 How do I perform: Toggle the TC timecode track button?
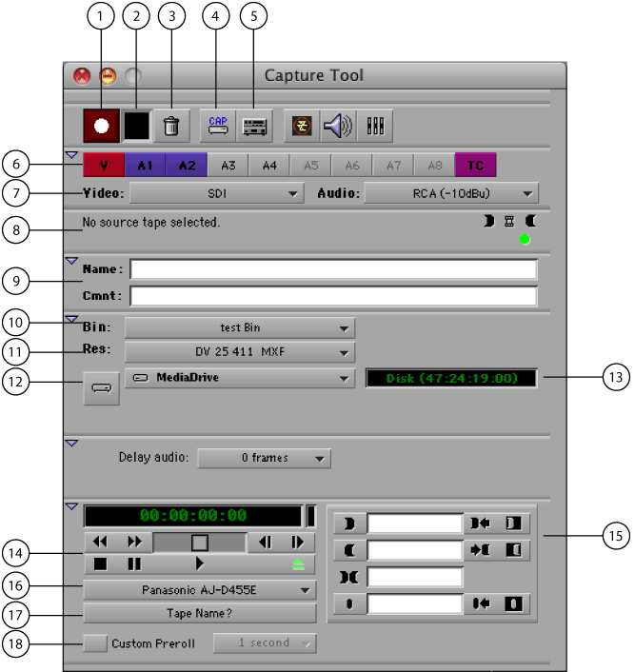click(x=475, y=165)
